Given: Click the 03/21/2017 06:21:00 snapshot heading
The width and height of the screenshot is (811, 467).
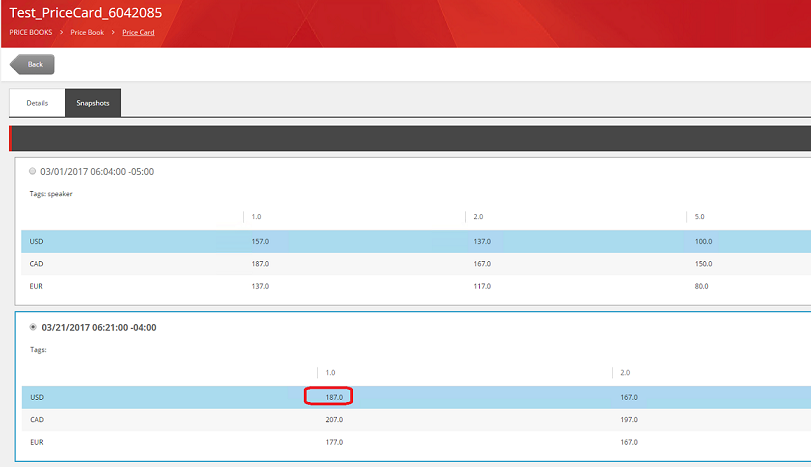Looking at the screenshot, I should 98,327.
